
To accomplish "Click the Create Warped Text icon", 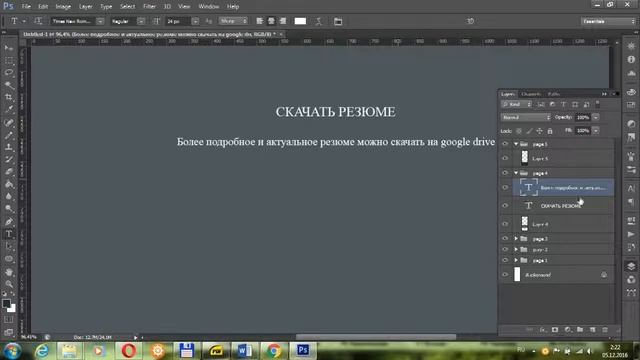I will point(319,21).
